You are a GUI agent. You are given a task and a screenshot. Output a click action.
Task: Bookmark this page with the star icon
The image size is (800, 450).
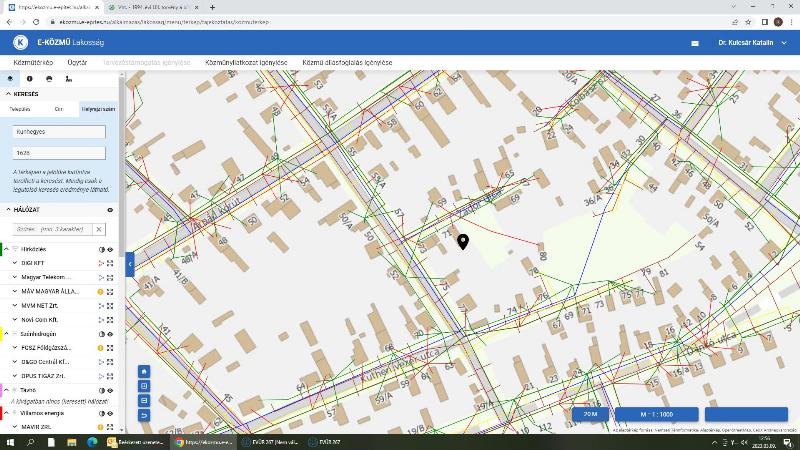click(748, 22)
